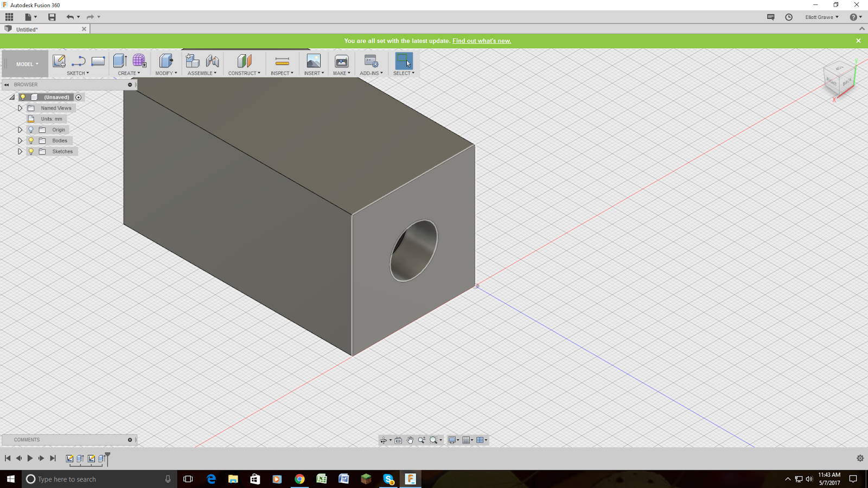Open Grid and Snaps dropdown

[x=468, y=440]
